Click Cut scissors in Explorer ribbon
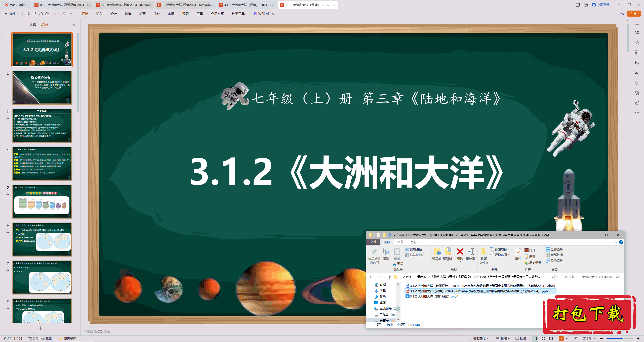Screen dimensions: 644x342 [x=398, y=264]
